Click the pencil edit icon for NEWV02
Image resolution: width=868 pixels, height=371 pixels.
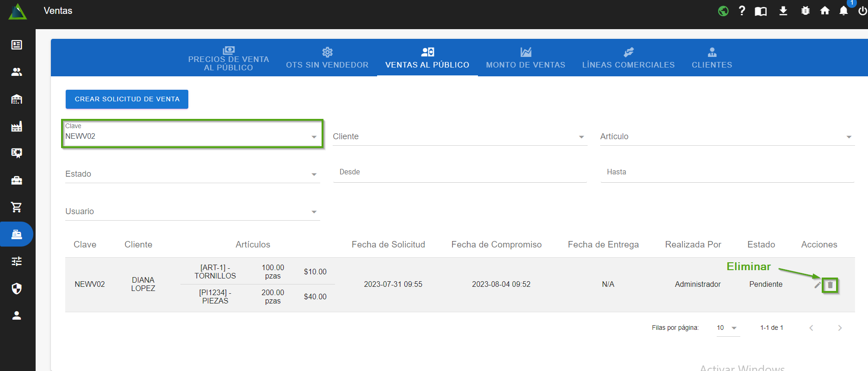coord(817,285)
